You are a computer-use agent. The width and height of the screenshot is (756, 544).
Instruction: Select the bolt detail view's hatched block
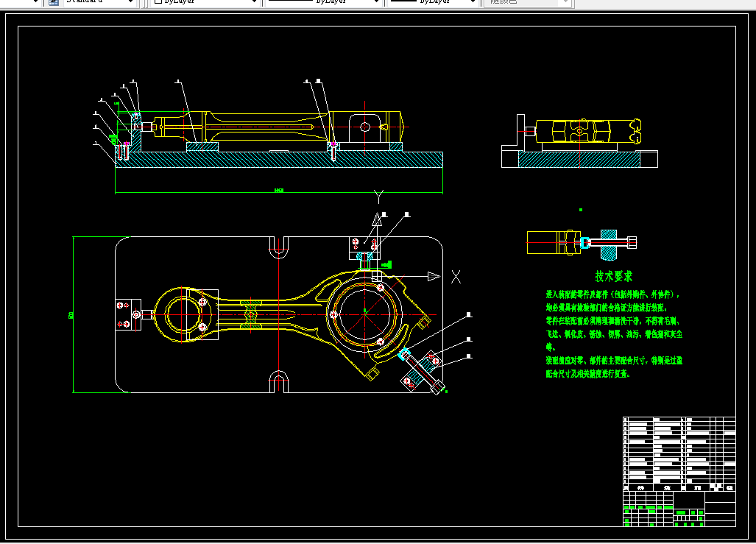pyautogui.click(x=609, y=244)
